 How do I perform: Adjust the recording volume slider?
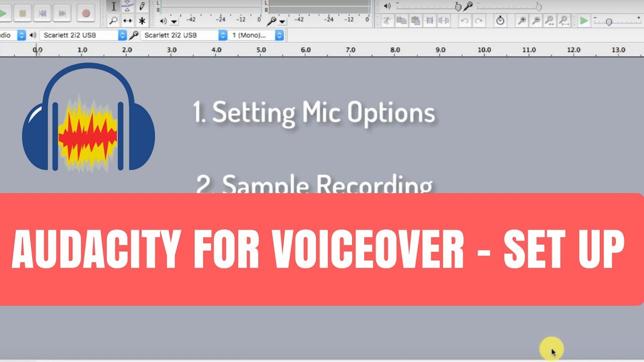509,7
